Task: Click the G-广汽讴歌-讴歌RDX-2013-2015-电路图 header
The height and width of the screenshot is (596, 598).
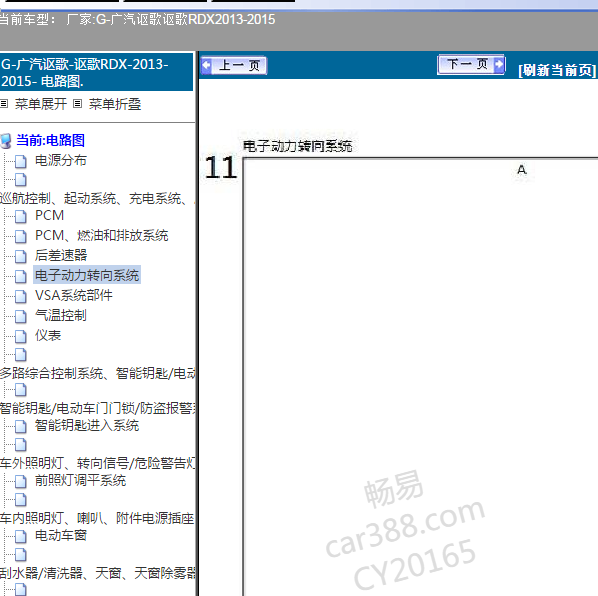Action: coord(96,72)
